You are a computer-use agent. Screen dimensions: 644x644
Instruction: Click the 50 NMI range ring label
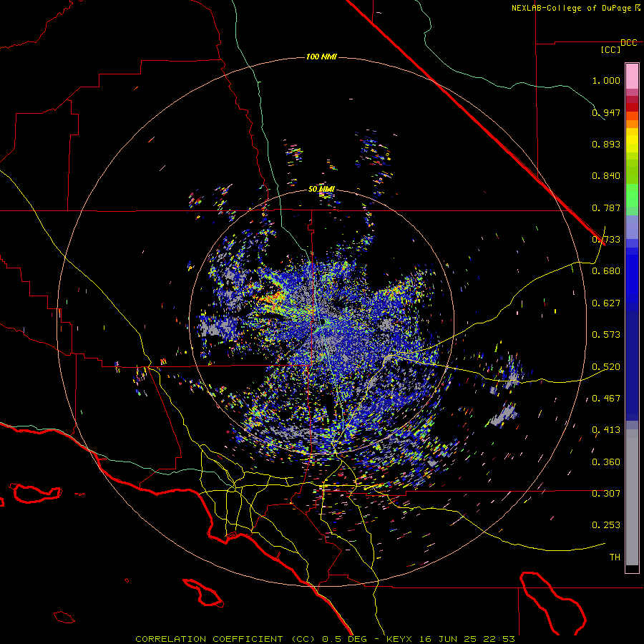[x=321, y=190]
